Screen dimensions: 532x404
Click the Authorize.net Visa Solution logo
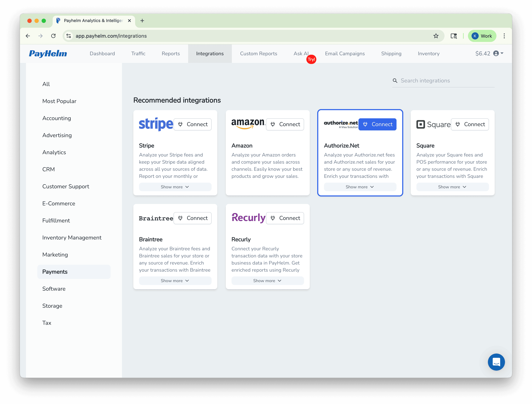pyautogui.click(x=341, y=124)
